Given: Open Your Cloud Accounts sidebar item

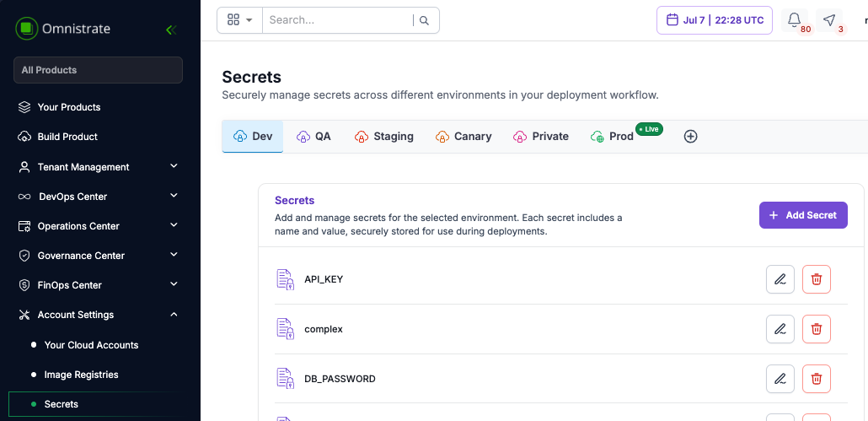Looking at the screenshot, I should [x=91, y=344].
